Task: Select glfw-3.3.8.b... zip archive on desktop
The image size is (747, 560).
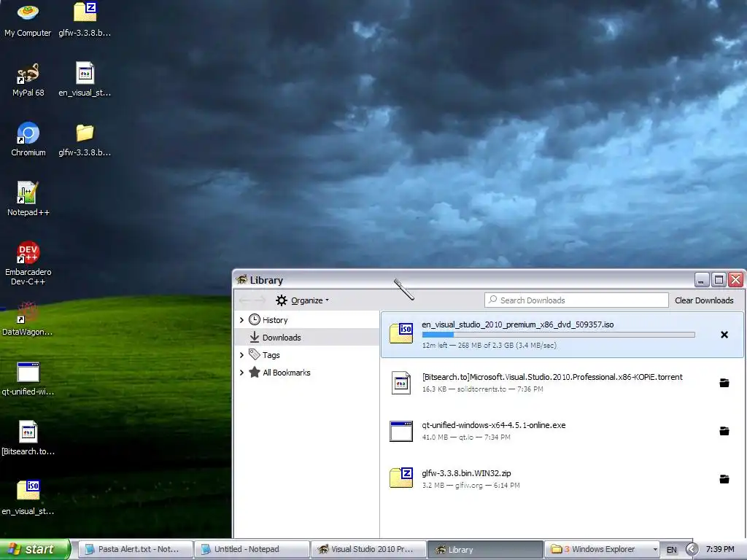Action: point(85,20)
